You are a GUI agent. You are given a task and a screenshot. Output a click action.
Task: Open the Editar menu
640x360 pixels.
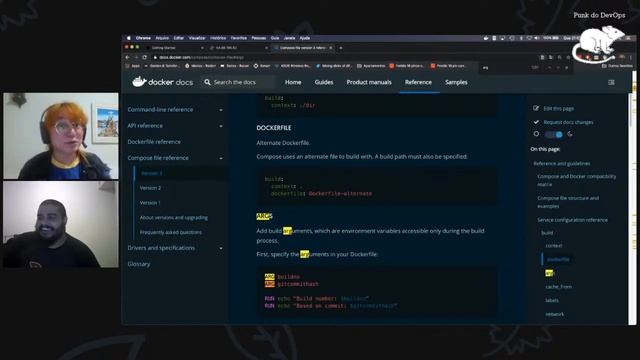pos(179,38)
